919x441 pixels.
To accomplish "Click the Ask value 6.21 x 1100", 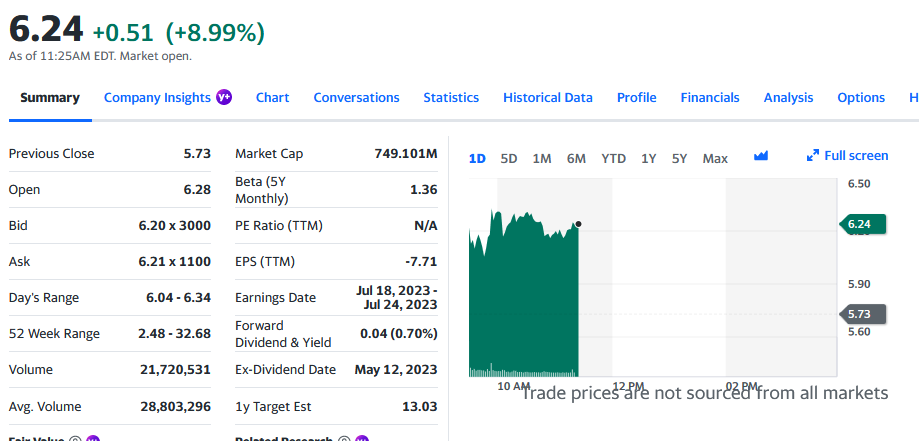I will (x=175, y=262).
